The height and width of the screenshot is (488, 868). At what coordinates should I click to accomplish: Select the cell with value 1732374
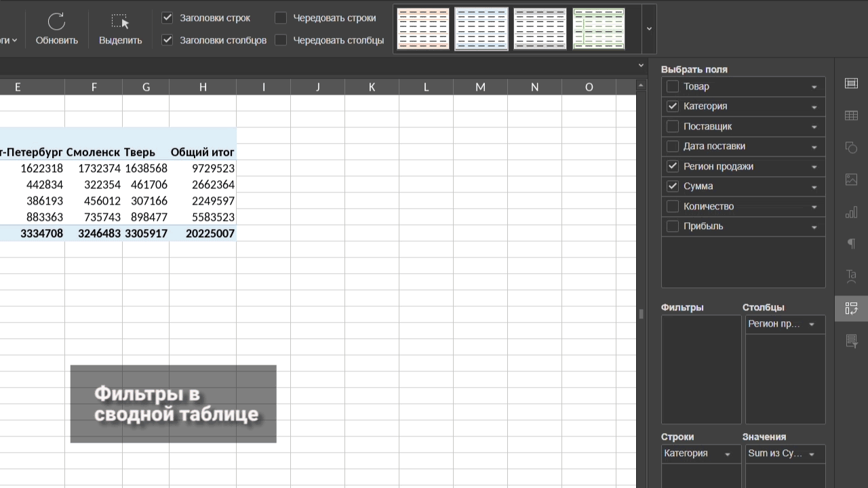pos(94,168)
